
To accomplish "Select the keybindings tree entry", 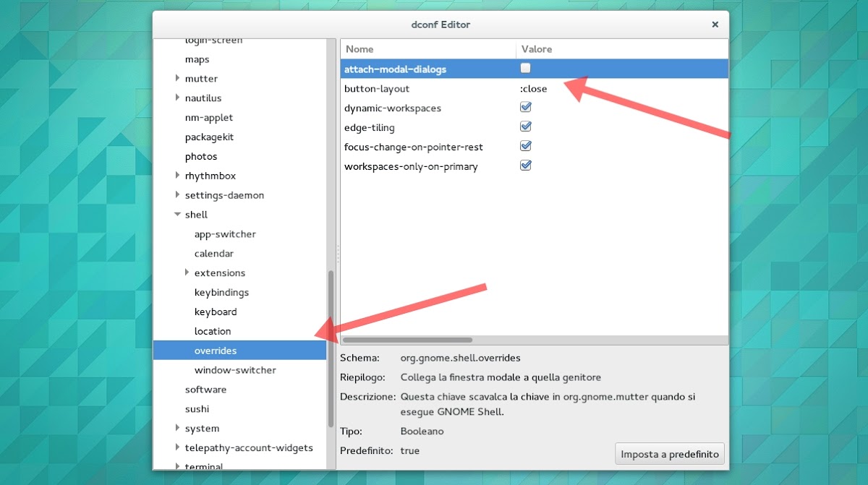I will [x=221, y=292].
